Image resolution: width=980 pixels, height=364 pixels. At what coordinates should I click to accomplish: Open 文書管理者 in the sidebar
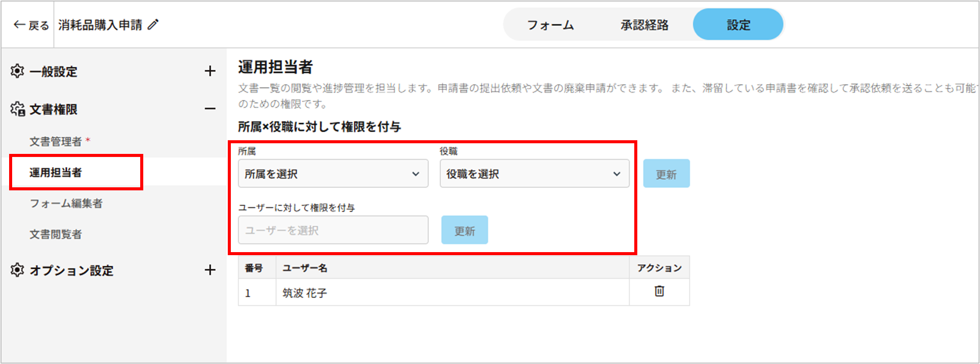pos(56,142)
